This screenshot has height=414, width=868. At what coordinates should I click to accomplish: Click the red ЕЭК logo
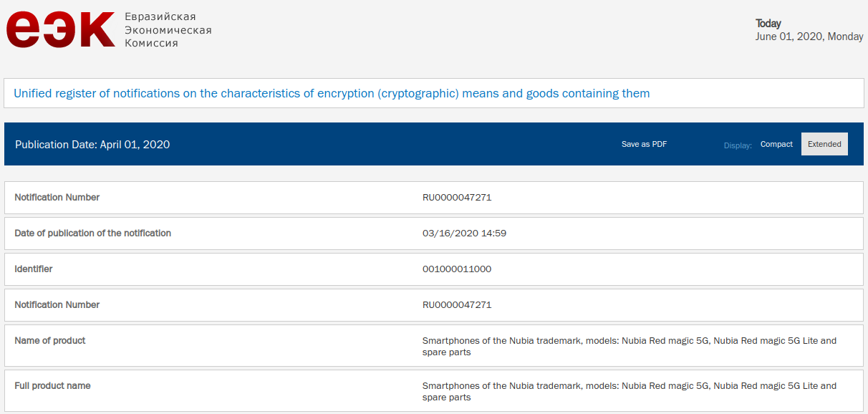pos(61,29)
